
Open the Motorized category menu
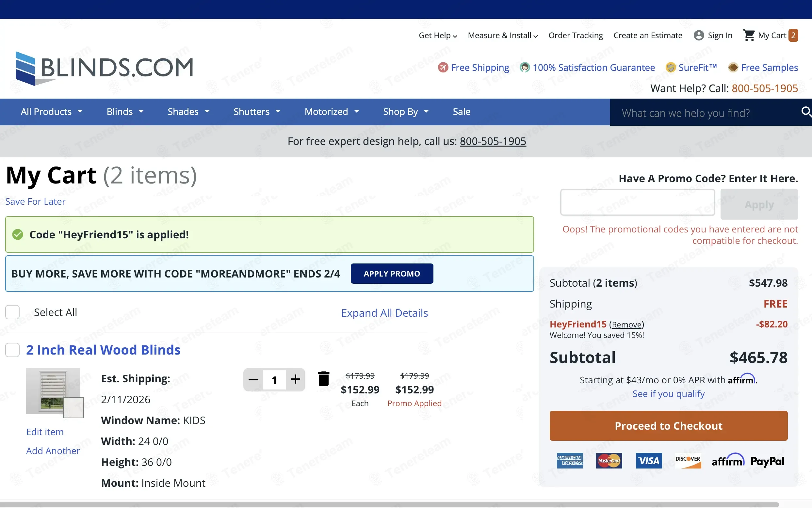click(332, 112)
